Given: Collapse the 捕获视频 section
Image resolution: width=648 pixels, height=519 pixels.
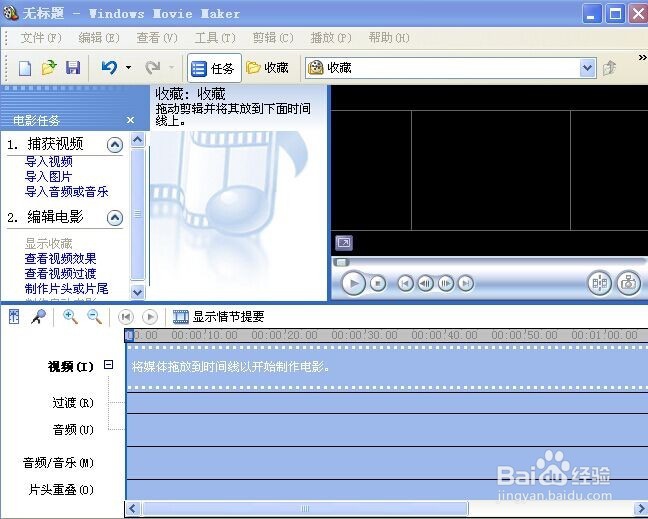Looking at the screenshot, I should (115, 145).
